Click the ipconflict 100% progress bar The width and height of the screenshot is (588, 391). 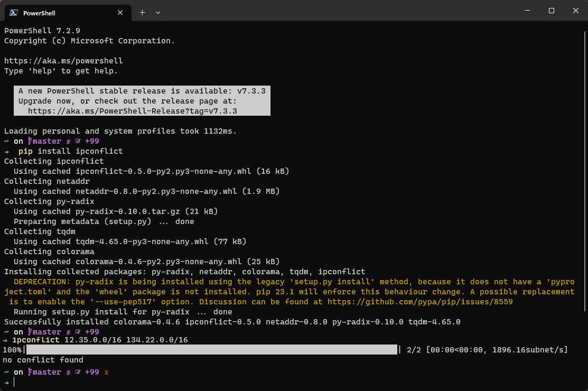(211, 350)
